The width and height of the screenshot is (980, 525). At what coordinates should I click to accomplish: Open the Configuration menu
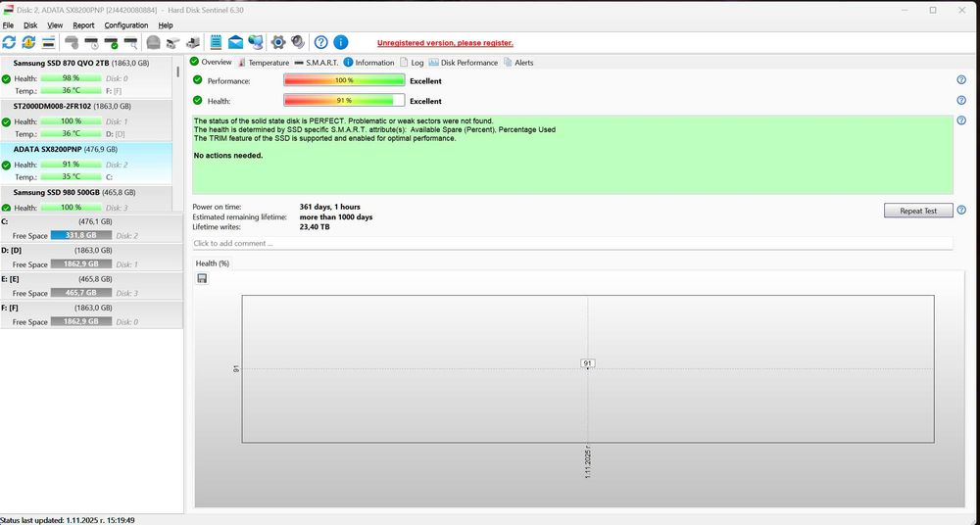126,25
